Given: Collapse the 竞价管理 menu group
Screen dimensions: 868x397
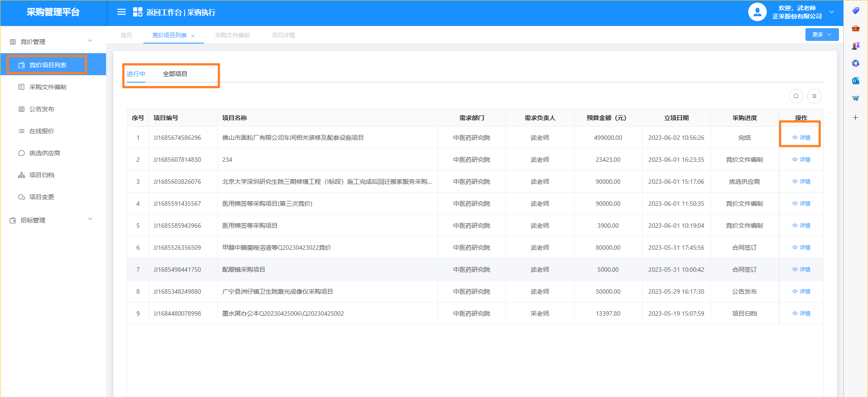Looking at the screenshot, I should click(90, 41).
